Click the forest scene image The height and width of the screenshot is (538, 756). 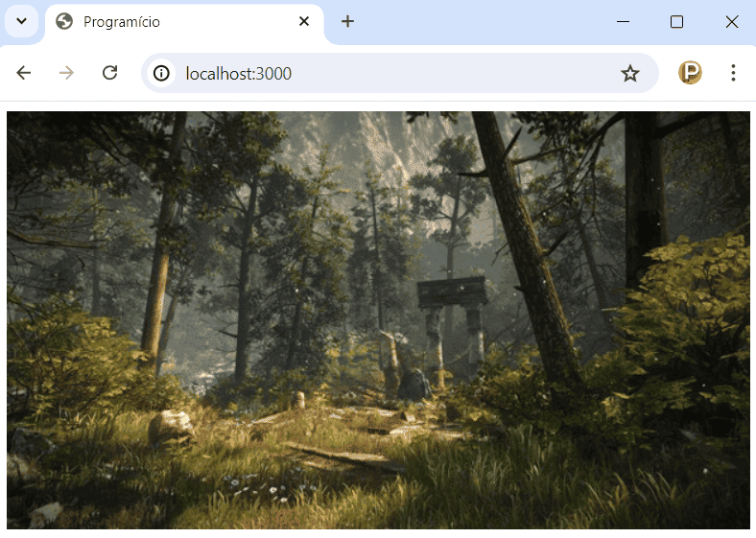click(x=379, y=320)
